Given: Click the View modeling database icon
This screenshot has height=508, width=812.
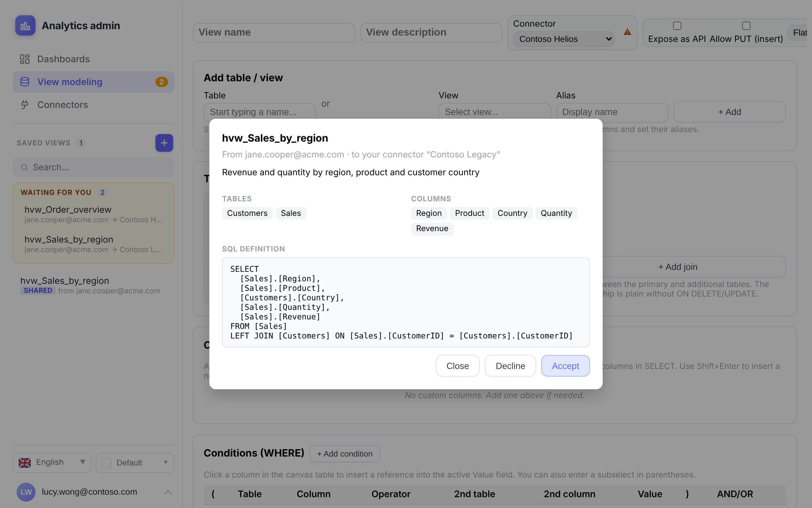Looking at the screenshot, I should 24,82.
